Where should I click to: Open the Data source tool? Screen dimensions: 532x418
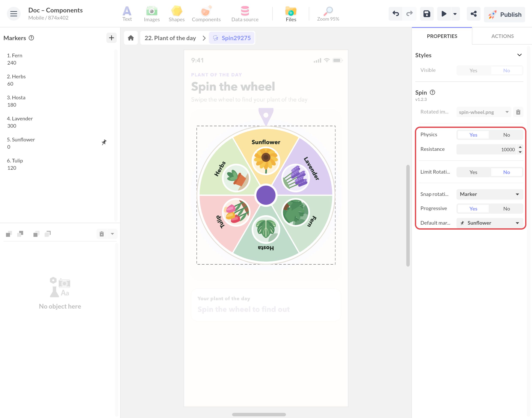tap(245, 14)
